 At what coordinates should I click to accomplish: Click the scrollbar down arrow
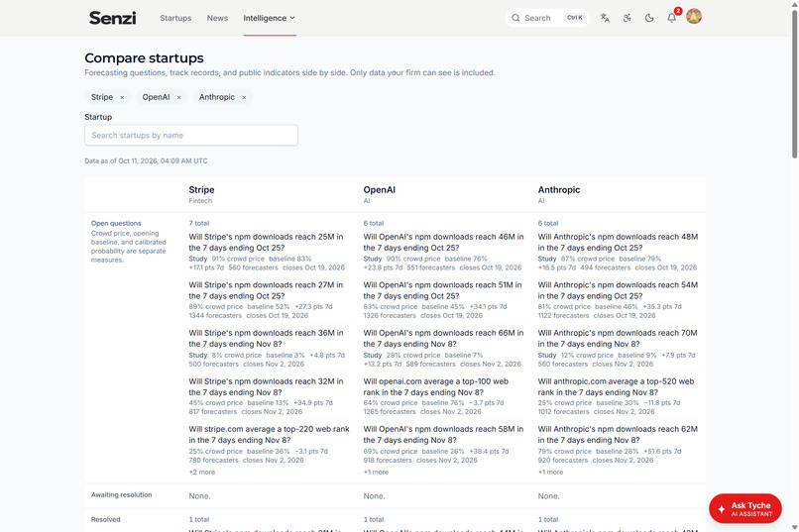coord(794,528)
